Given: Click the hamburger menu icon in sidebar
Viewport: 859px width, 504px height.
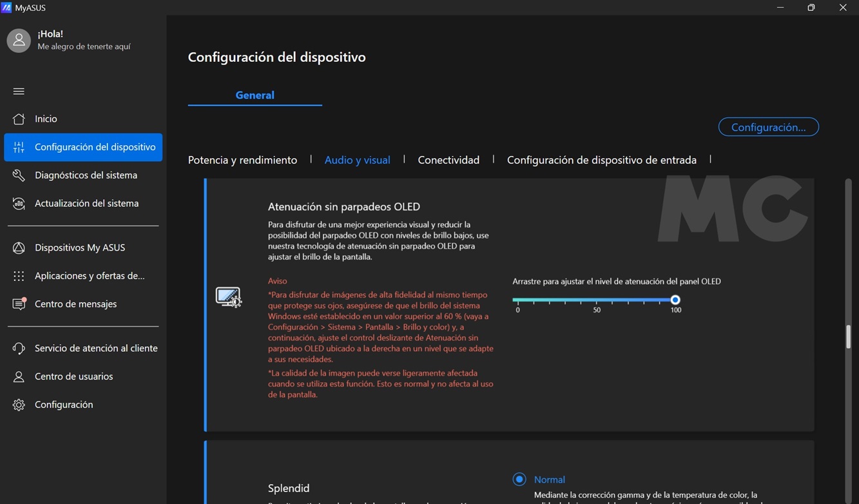Looking at the screenshot, I should click(x=19, y=92).
